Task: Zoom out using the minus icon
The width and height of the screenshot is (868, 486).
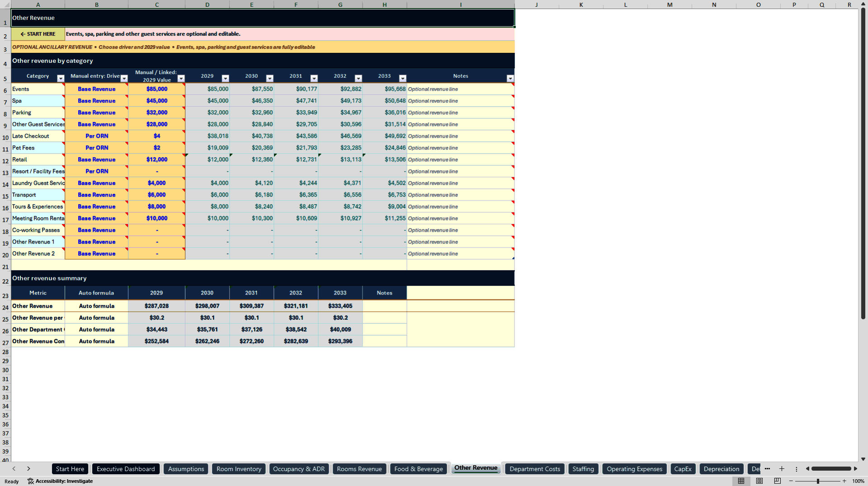Action: pos(791,481)
